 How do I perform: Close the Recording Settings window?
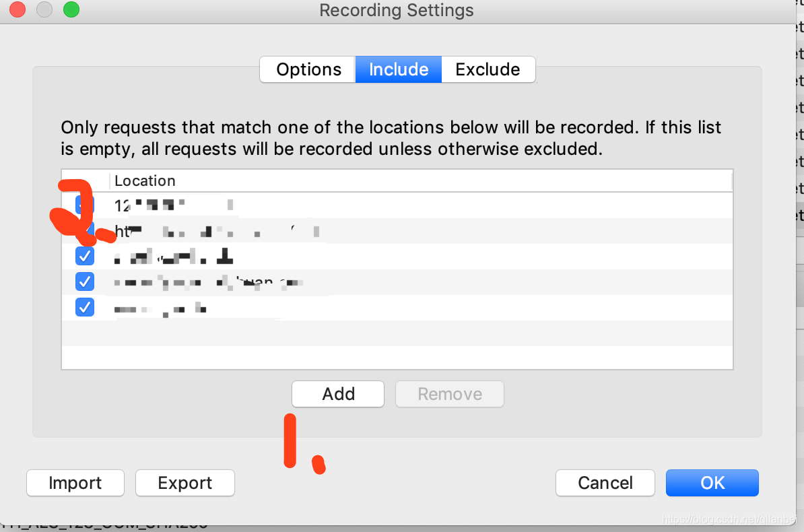(x=18, y=9)
